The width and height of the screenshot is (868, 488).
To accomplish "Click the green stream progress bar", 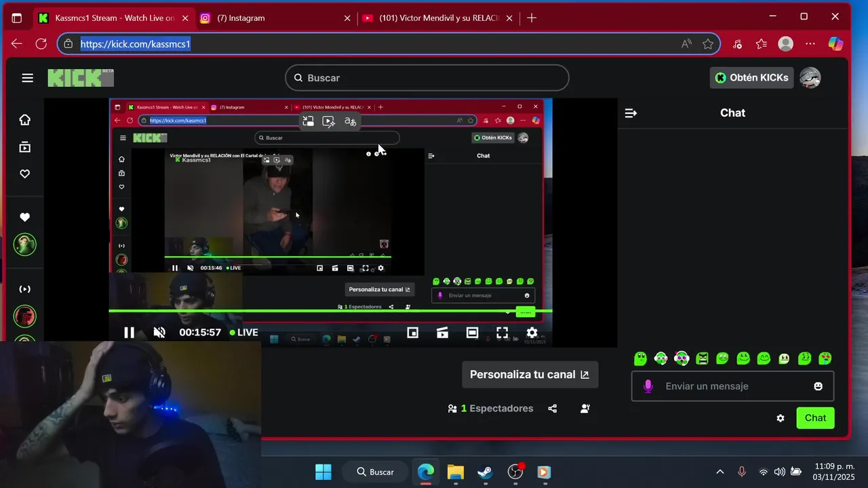I will [x=330, y=311].
